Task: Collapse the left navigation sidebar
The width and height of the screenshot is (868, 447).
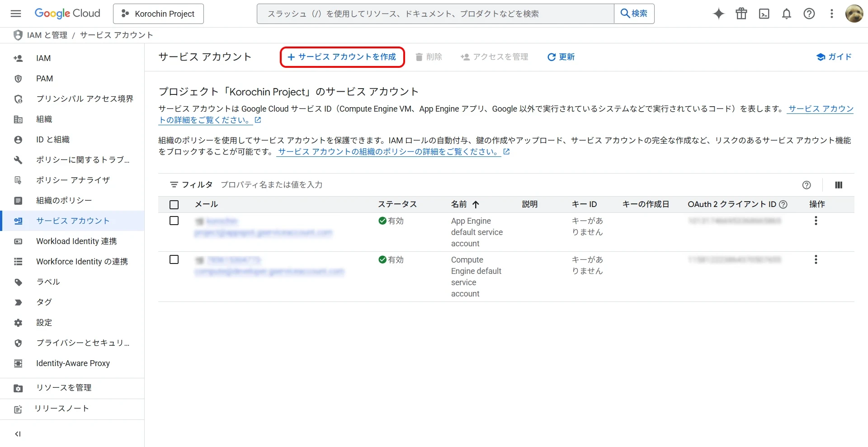Action: tap(18, 434)
